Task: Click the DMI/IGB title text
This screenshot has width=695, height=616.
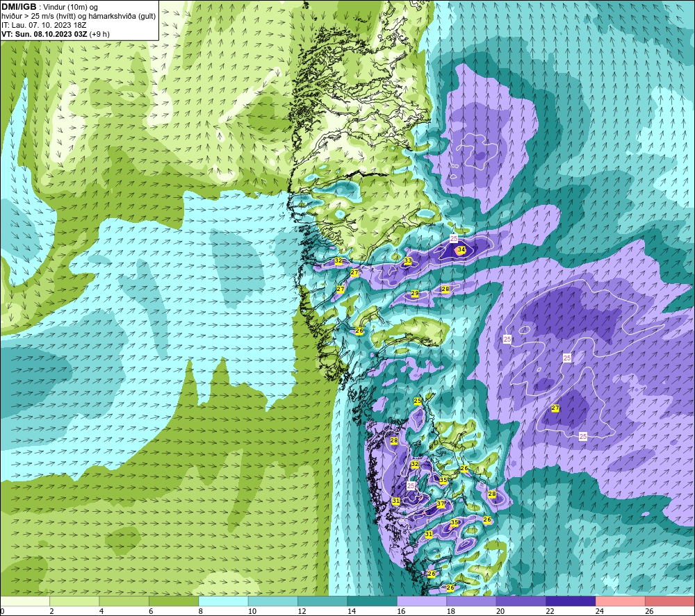Action: click(19, 7)
